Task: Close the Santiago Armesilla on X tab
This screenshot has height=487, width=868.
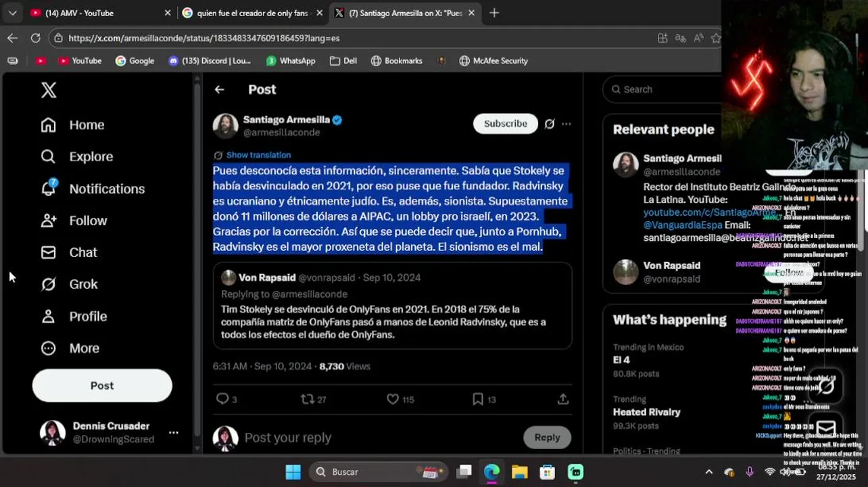Action: (x=471, y=13)
